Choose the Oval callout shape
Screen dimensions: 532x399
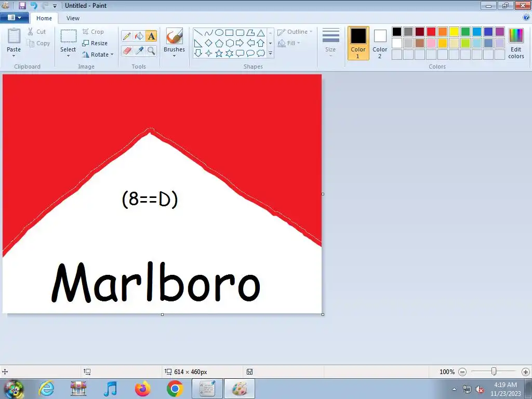click(250, 54)
